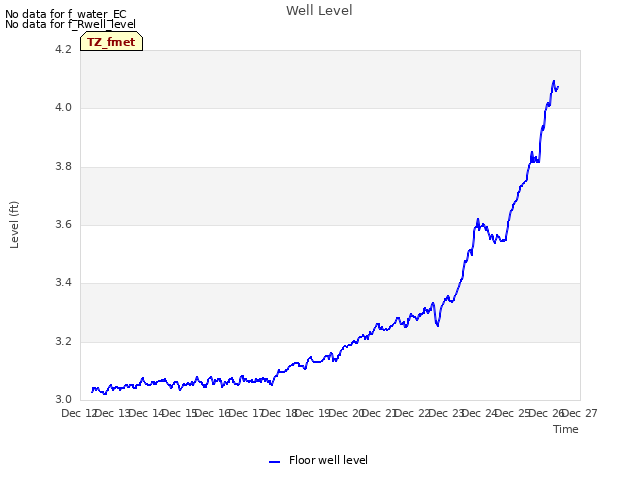The width and height of the screenshot is (640, 480).
Task: Click the Well Level chart title
Action: pos(319,10)
